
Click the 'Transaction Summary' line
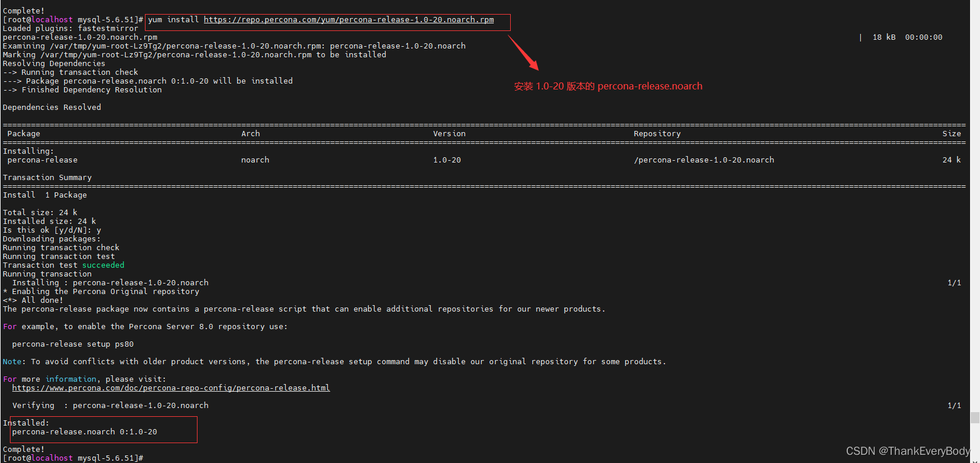(47, 178)
